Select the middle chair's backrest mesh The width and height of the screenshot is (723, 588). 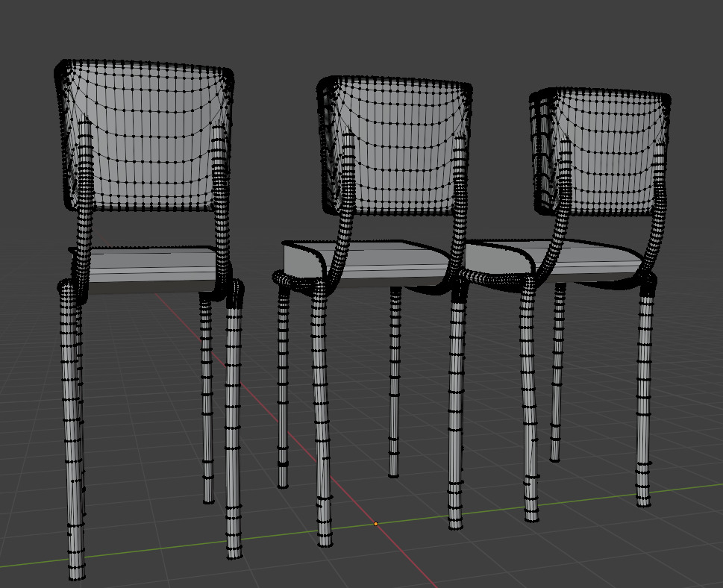394,146
